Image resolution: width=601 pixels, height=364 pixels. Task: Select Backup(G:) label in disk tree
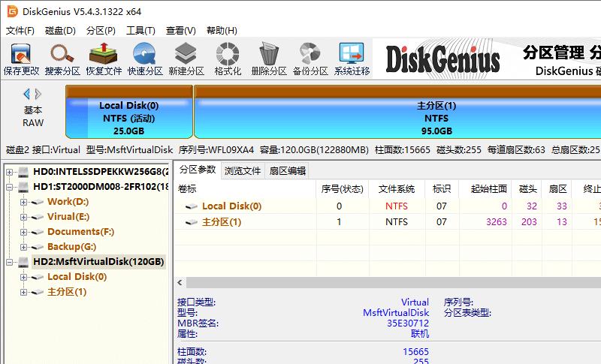71,247
